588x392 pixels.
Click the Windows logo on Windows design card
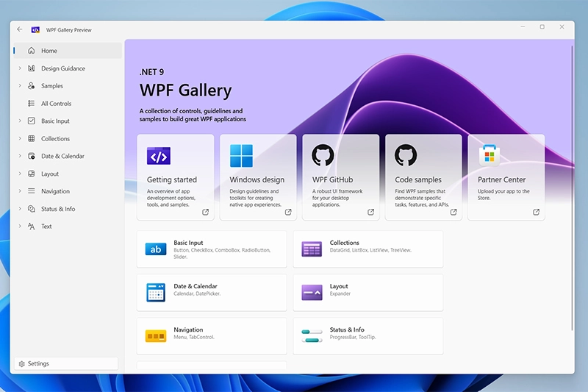(241, 156)
